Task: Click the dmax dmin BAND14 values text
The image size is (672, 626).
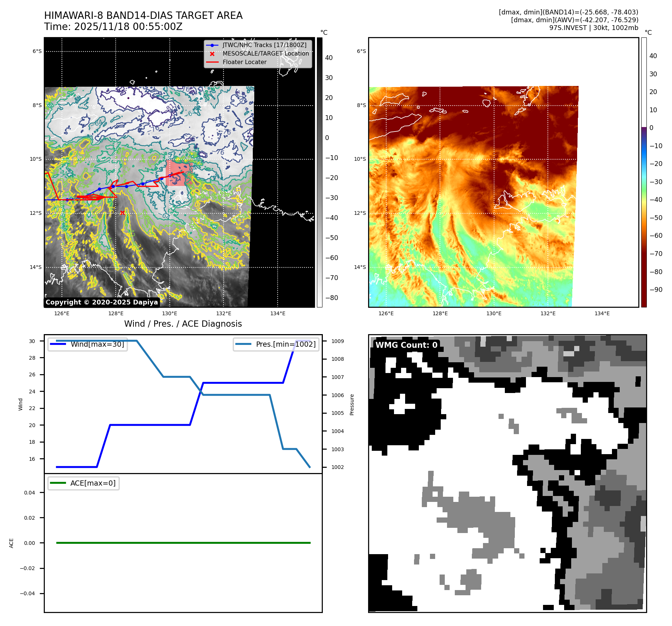Action: [568, 12]
